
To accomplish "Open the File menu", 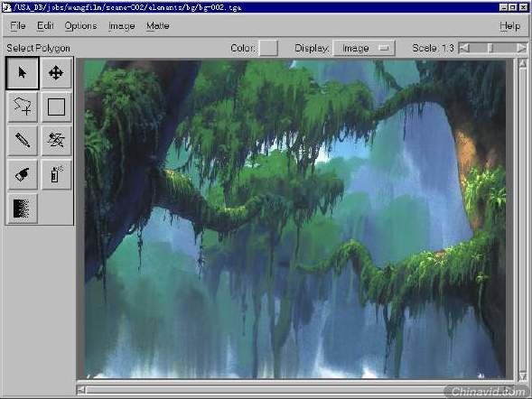I will coord(18,26).
